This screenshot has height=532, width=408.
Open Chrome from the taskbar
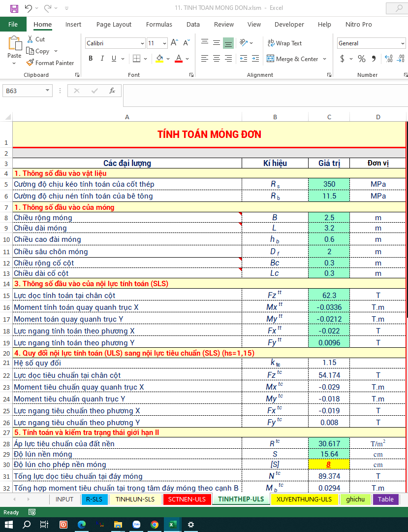coord(155,525)
